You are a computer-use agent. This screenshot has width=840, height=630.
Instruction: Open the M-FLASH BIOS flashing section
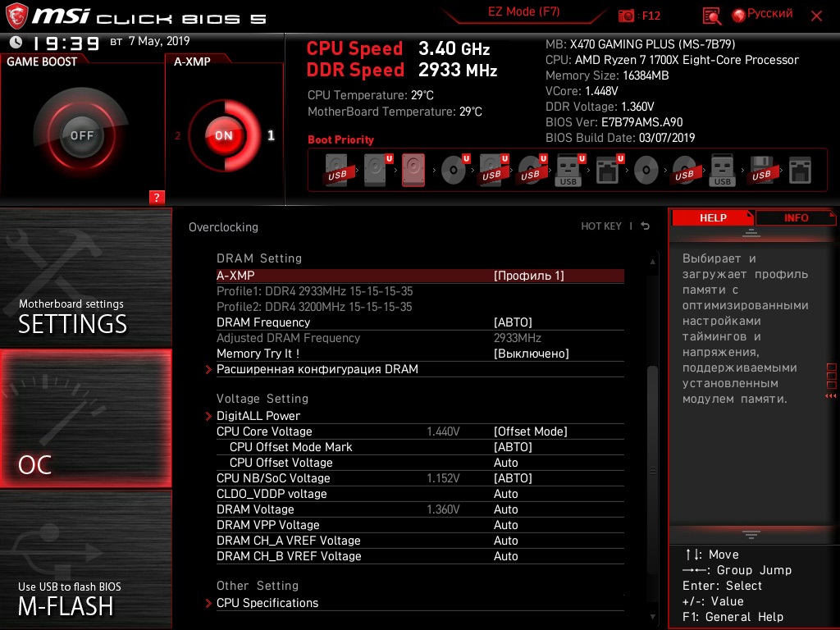[85, 559]
